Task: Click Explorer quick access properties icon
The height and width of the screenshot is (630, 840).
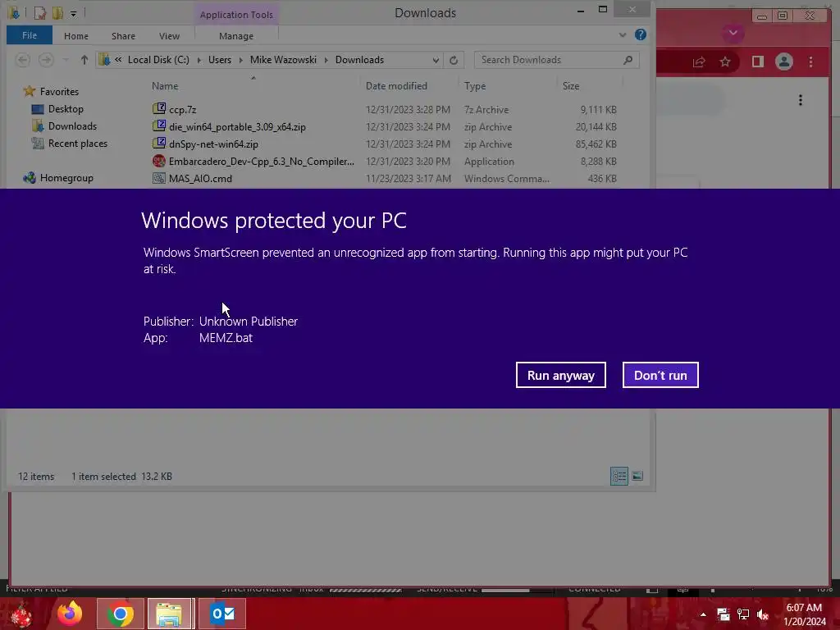Action: pyautogui.click(x=39, y=13)
